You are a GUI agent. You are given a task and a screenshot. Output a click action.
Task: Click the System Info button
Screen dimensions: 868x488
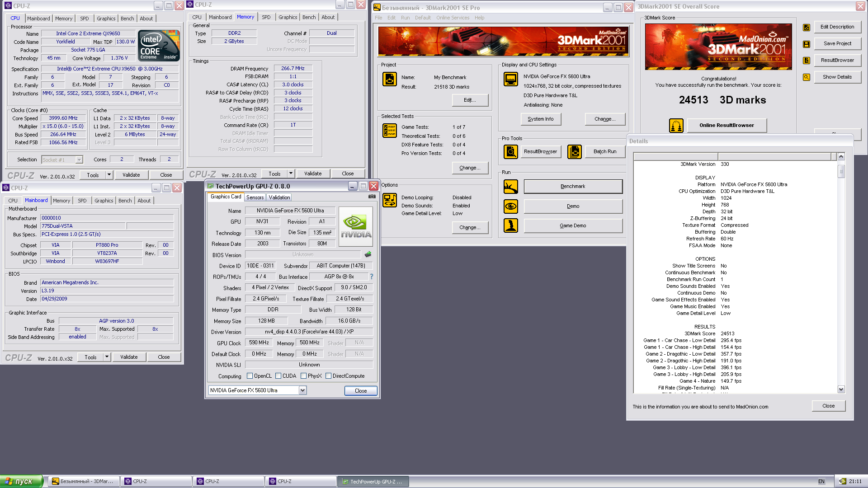540,119
